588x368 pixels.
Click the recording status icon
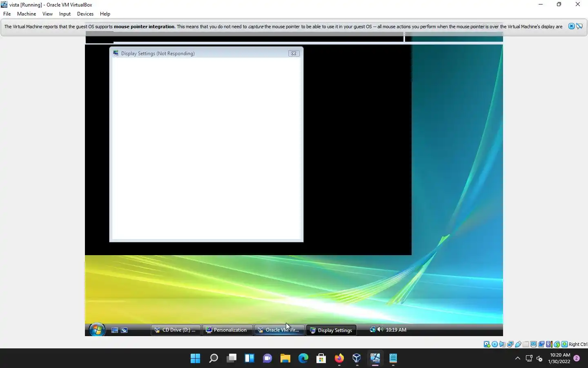pos(541,344)
